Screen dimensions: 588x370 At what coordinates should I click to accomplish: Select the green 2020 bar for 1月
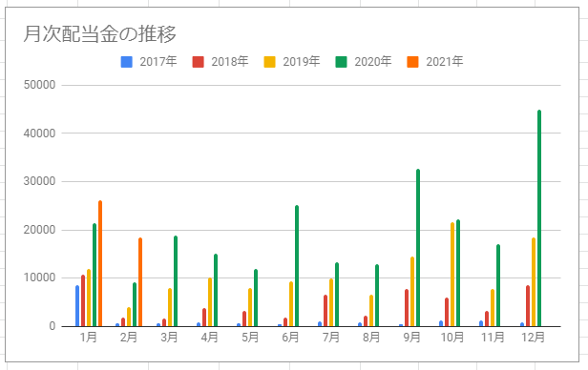pyautogui.click(x=94, y=275)
